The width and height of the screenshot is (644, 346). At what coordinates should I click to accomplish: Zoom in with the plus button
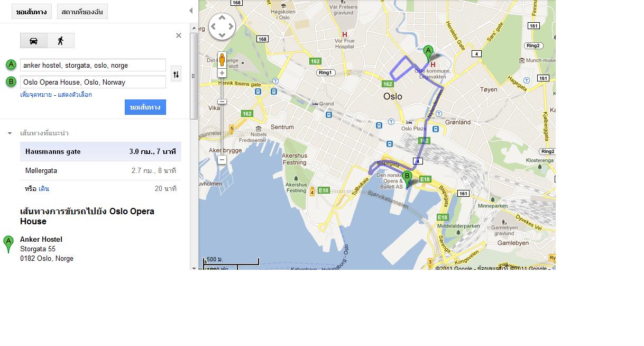[222, 73]
